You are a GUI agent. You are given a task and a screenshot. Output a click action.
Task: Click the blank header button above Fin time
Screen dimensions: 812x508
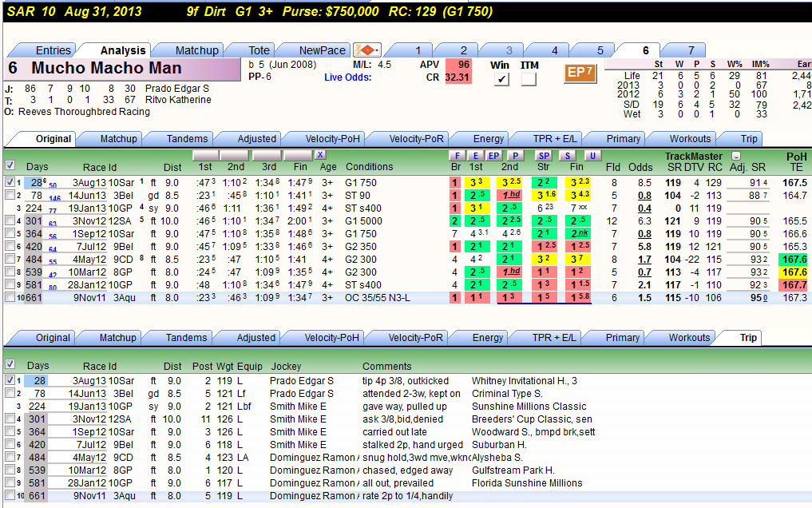[x=299, y=155]
